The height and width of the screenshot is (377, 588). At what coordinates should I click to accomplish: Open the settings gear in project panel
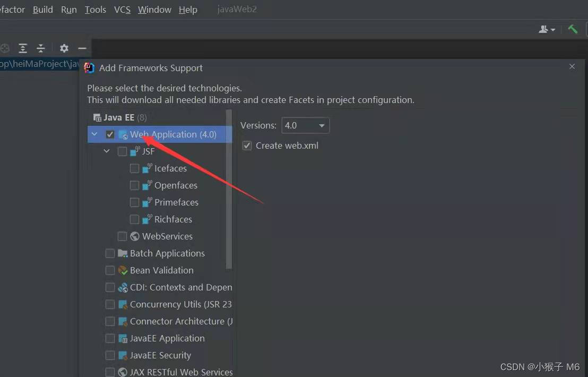[64, 48]
